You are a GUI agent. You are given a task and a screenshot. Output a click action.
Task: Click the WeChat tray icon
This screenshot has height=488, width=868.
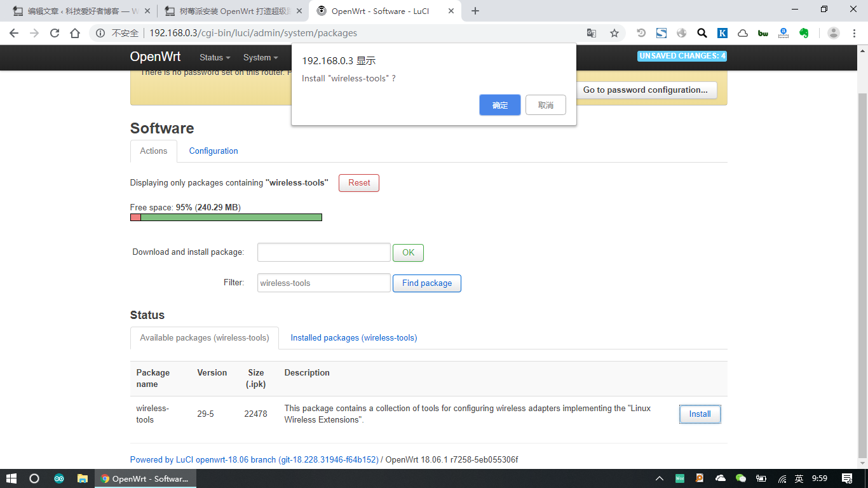(740, 478)
